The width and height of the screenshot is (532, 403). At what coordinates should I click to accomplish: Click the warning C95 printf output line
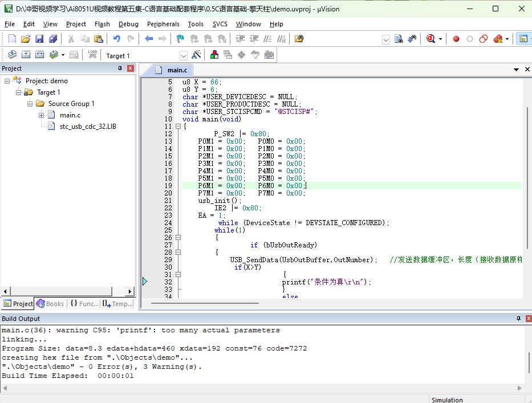click(141, 330)
